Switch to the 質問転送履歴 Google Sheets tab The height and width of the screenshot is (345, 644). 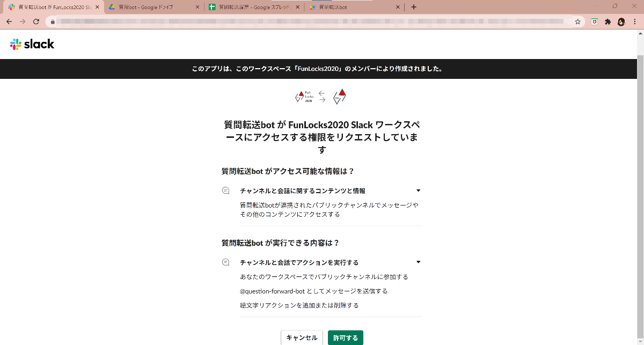254,7
